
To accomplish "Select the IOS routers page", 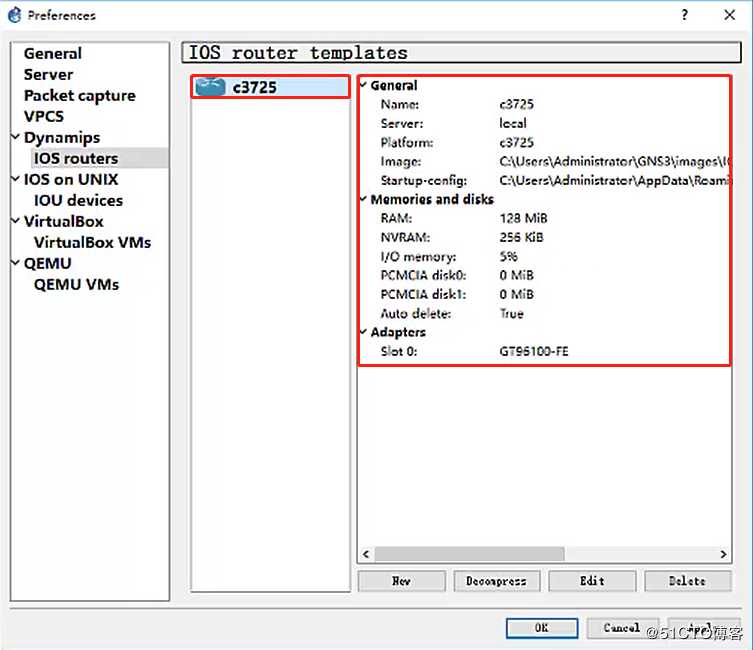I will [x=76, y=158].
